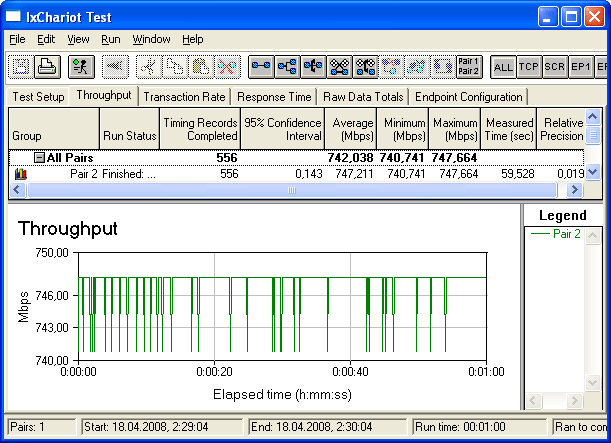
Task: Click the Timing Records Completed column header
Action: tap(200, 129)
